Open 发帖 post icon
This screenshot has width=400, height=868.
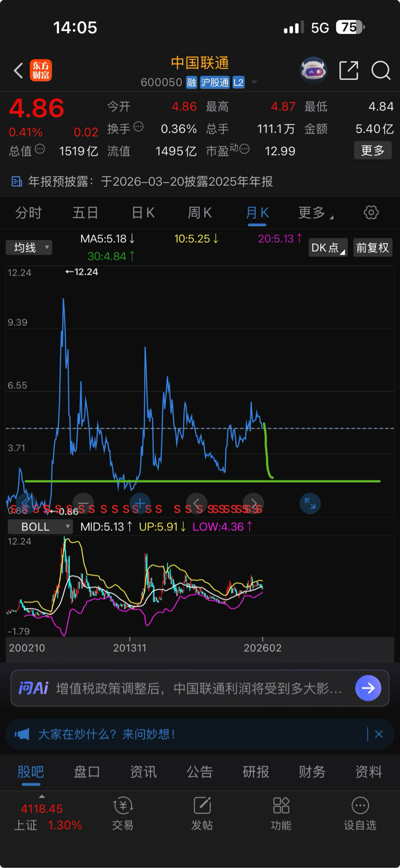(202, 805)
